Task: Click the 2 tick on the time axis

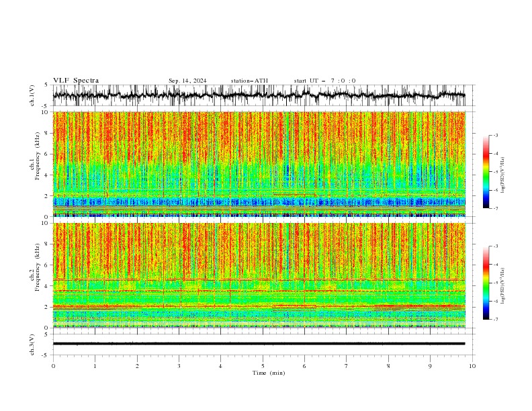Action: pyautogui.click(x=137, y=366)
